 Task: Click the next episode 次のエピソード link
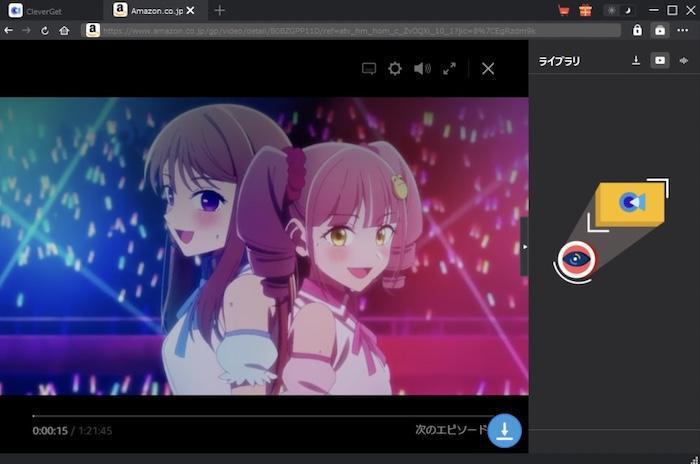pos(451,430)
